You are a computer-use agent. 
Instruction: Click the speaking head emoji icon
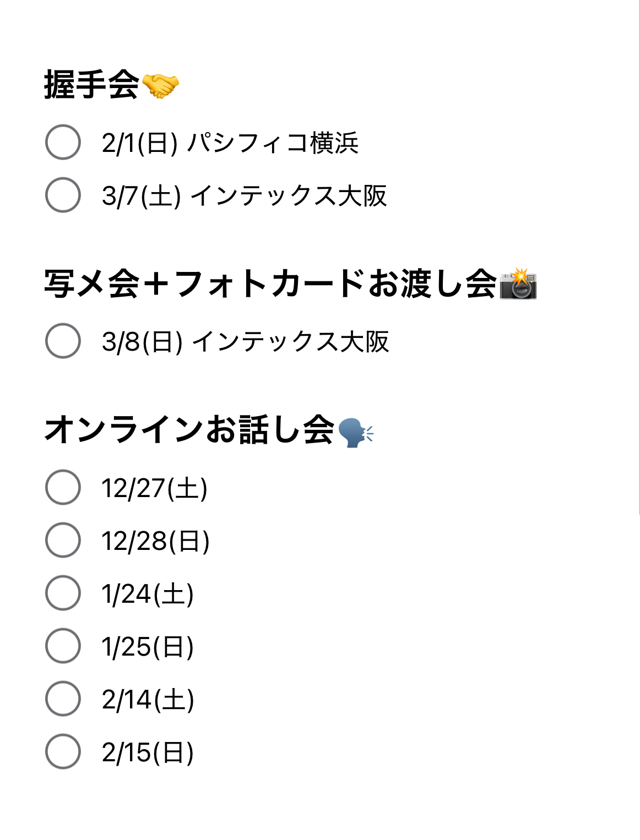(355, 432)
